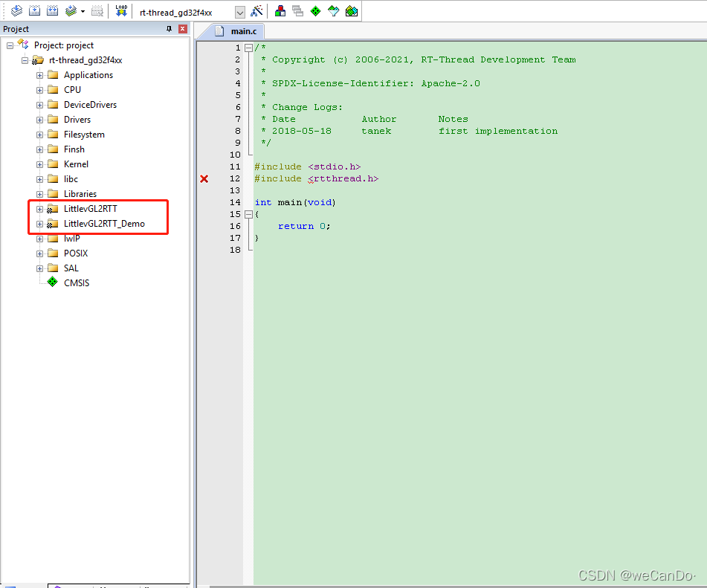
Task: Collapse the Project: project root node
Action: [x=10, y=45]
